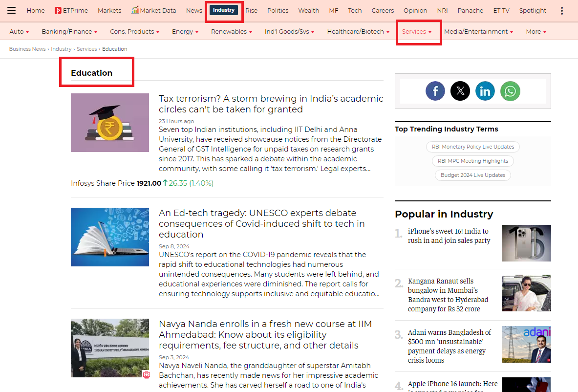Go to the Wealth section
Screen dimensions: 578x392
coord(308,10)
